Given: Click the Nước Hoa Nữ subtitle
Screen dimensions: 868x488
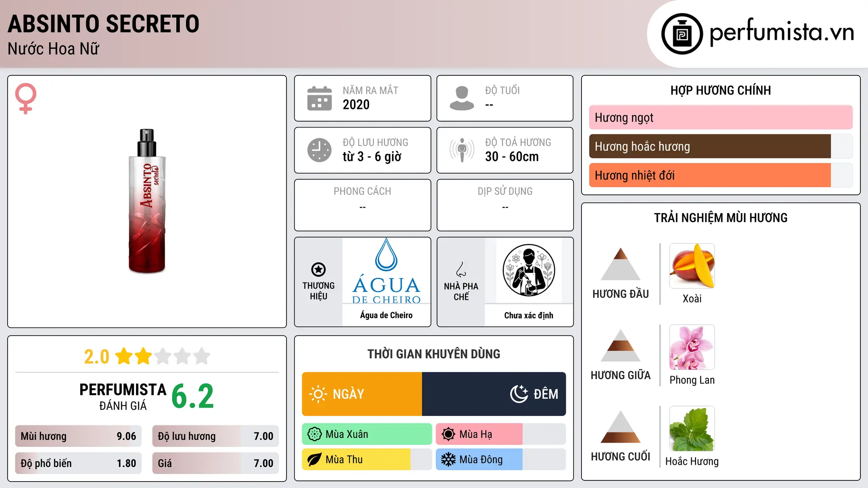Looking at the screenshot, I should point(53,49).
